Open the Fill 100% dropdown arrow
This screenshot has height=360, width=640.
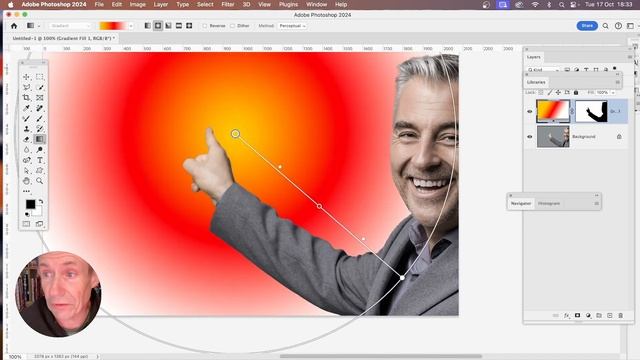click(613, 93)
